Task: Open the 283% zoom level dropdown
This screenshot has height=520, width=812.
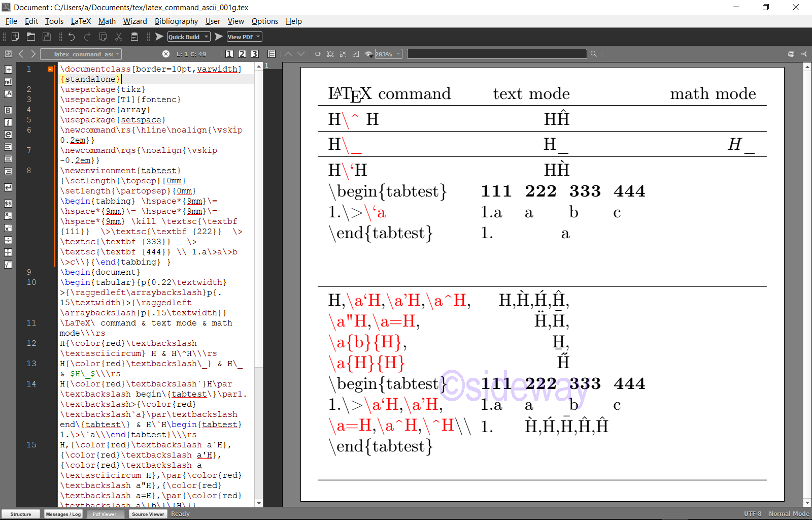Action: pos(398,54)
